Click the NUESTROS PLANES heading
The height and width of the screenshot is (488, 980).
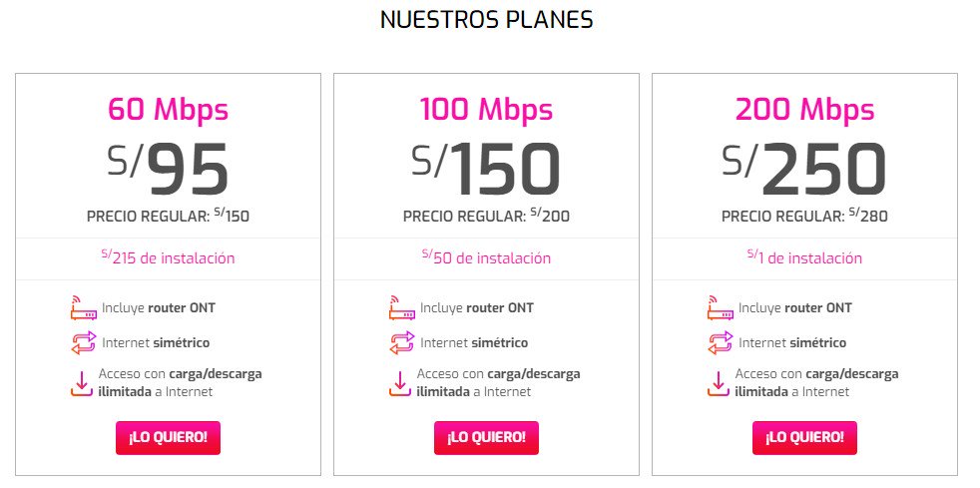coord(487,20)
